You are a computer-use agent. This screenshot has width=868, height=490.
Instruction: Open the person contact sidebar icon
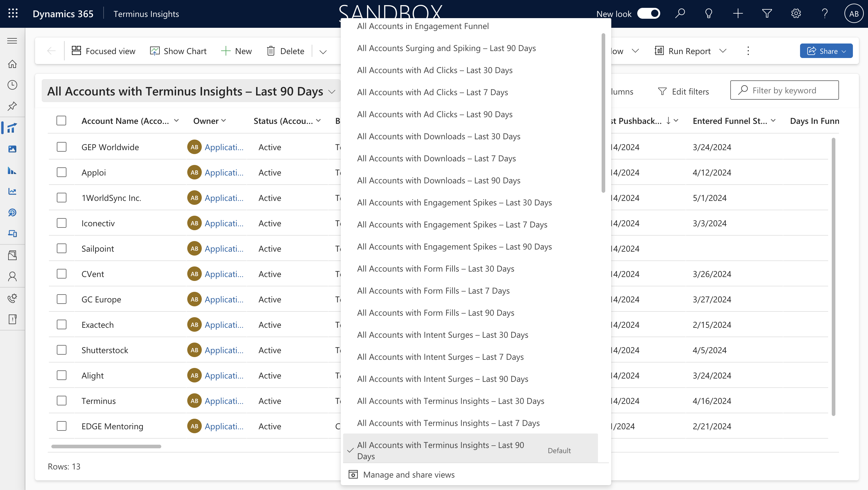click(12, 276)
